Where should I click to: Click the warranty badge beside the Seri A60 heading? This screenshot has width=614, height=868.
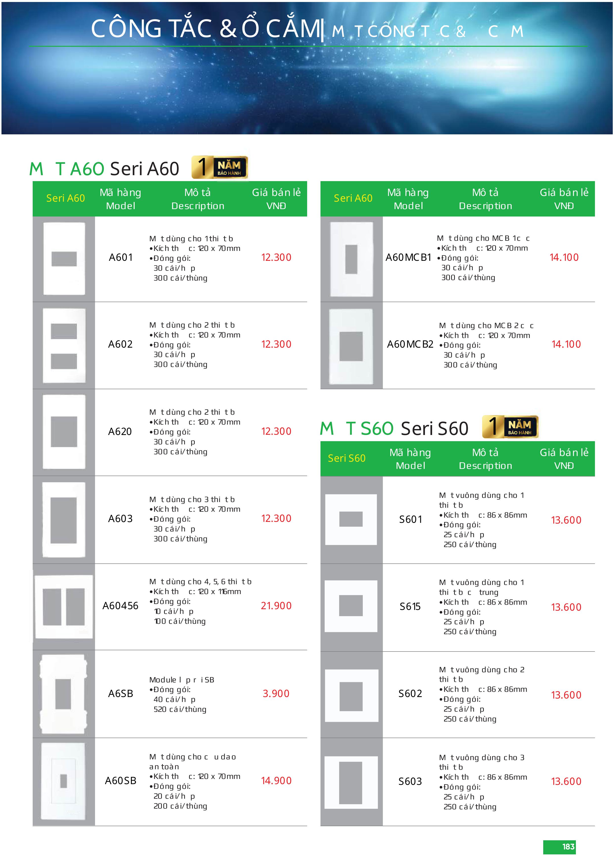coord(220,167)
